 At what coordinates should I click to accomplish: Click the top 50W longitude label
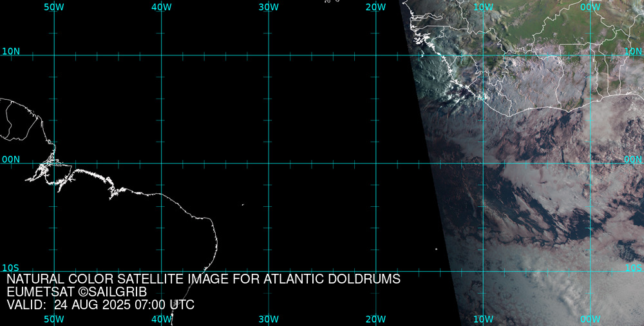coord(54,7)
